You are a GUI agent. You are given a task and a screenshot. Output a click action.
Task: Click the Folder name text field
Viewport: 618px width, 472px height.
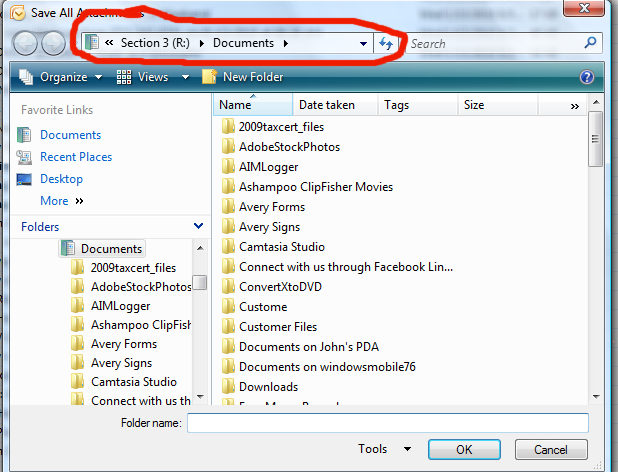(x=387, y=423)
